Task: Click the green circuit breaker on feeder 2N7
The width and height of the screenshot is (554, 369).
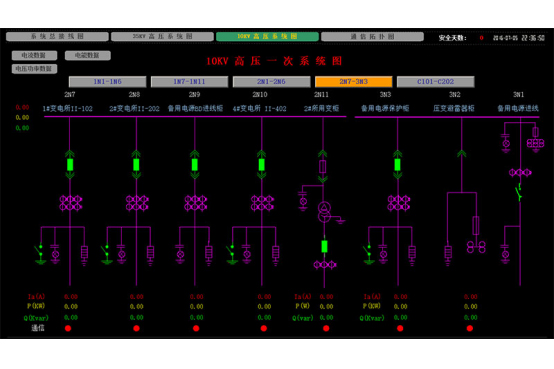Action: [70, 165]
